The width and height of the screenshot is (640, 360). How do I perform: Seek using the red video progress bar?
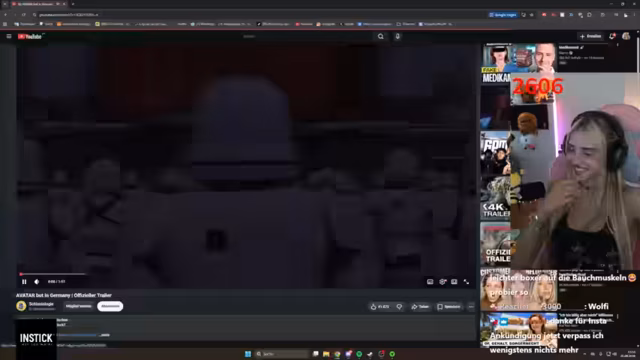click(246, 274)
